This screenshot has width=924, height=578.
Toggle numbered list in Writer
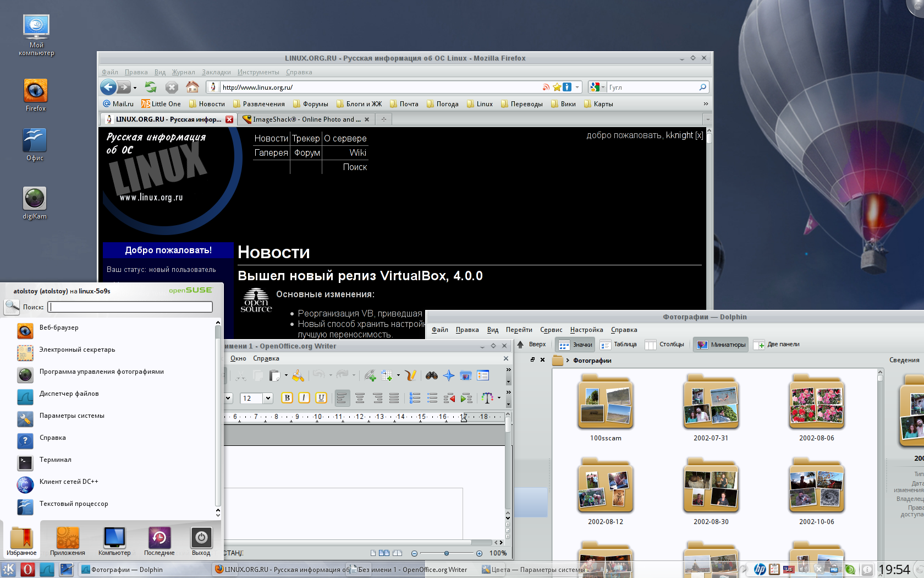(415, 397)
